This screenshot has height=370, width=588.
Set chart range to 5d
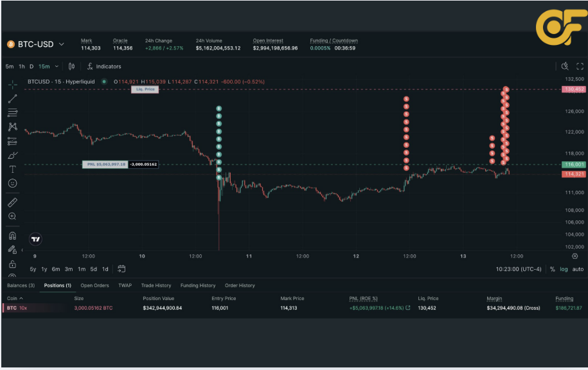[94, 269]
